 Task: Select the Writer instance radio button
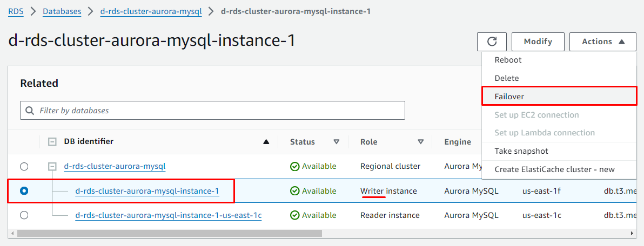point(24,191)
